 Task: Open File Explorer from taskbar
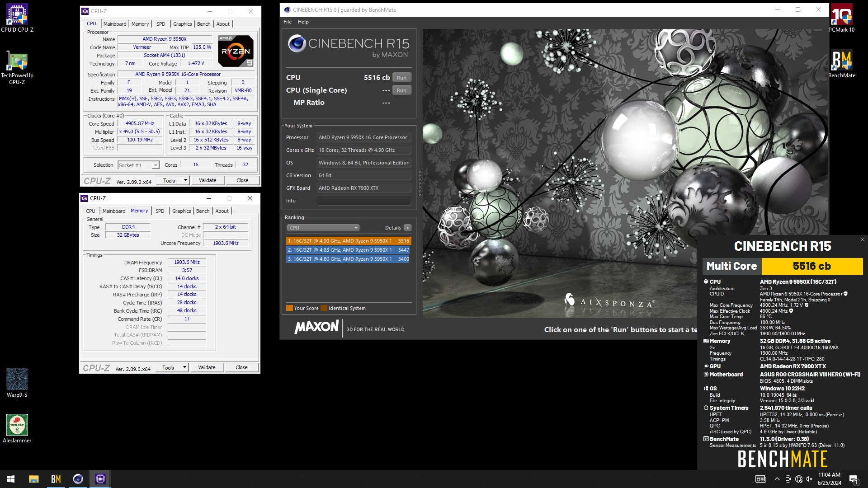[x=33, y=479]
